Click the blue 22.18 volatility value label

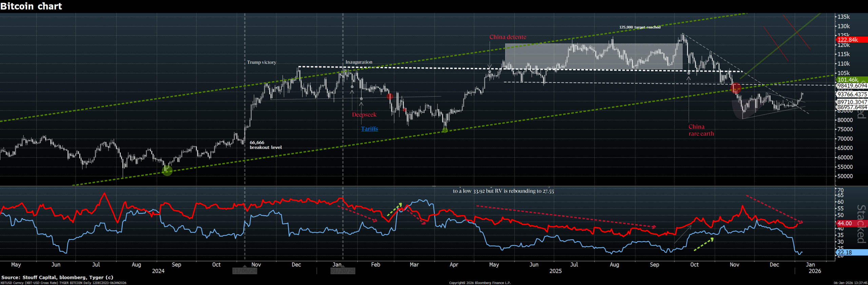point(851,252)
